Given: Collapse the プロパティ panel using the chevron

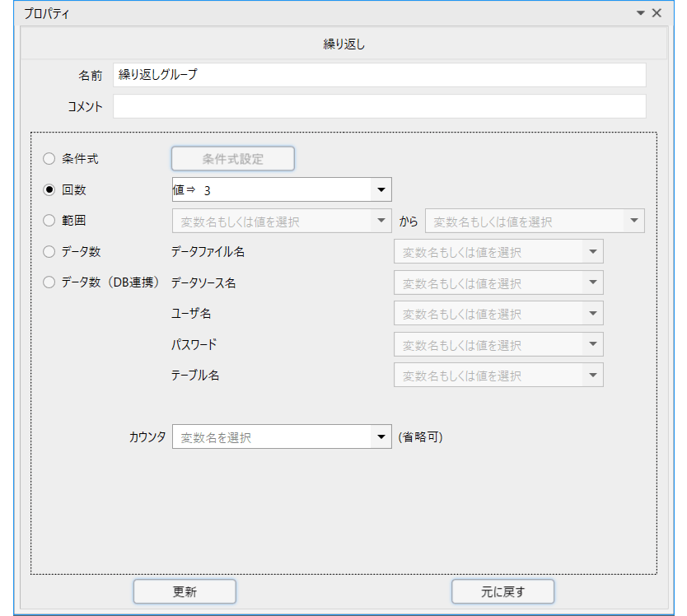Looking at the screenshot, I should pos(641,13).
